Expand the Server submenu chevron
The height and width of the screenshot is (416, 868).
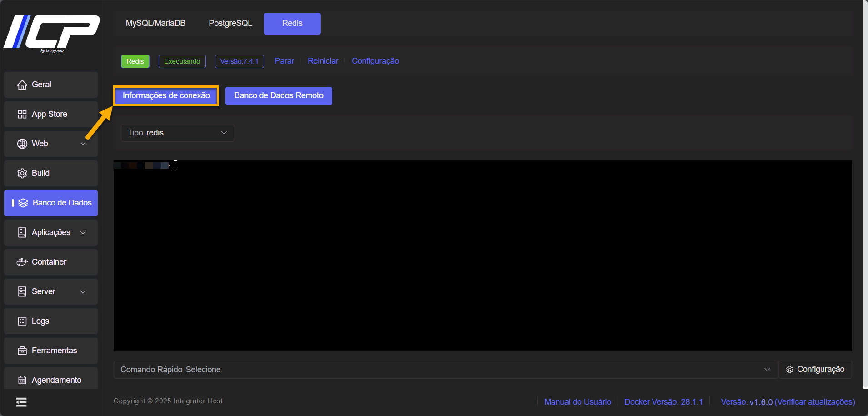[83, 292]
